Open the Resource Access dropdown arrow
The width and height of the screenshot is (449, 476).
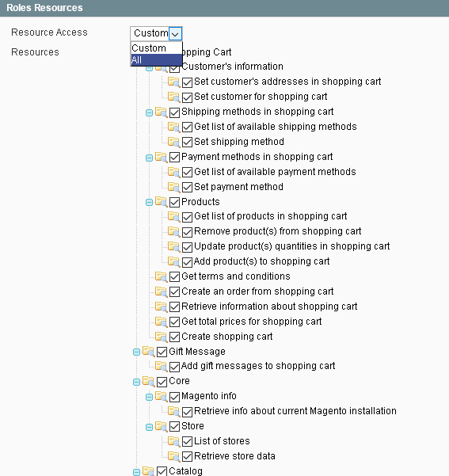click(x=175, y=33)
